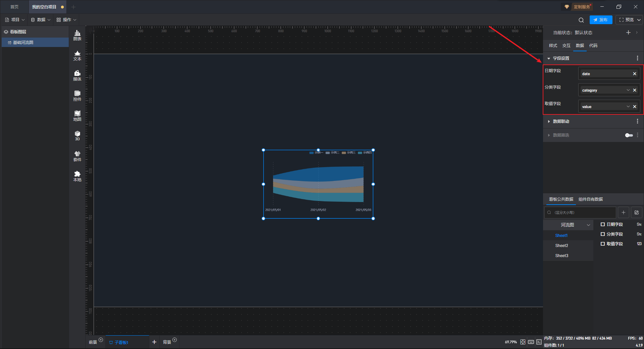Open the console icon in status bar

(x=539, y=342)
